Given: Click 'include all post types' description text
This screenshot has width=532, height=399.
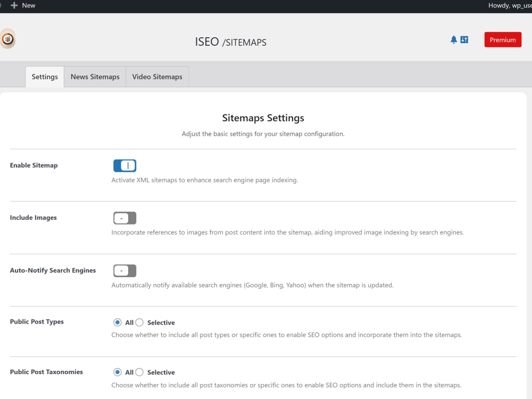Looking at the screenshot, I should click(286, 335).
